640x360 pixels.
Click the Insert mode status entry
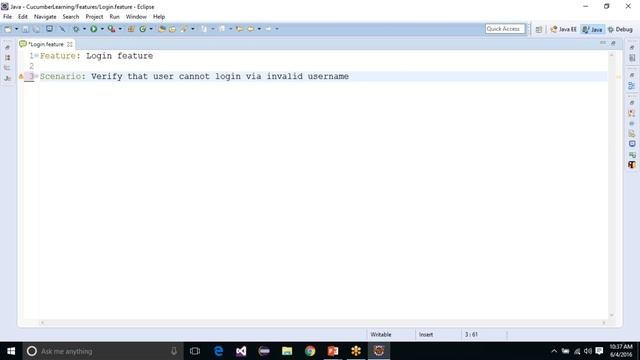pos(426,334)
